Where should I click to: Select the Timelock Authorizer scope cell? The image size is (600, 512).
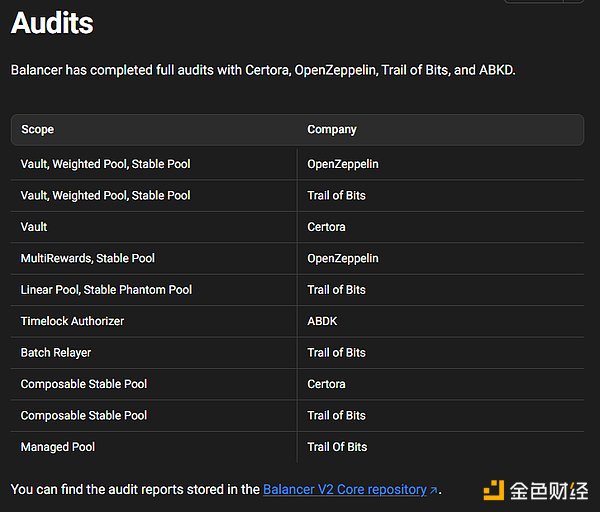tap(72, 321)
